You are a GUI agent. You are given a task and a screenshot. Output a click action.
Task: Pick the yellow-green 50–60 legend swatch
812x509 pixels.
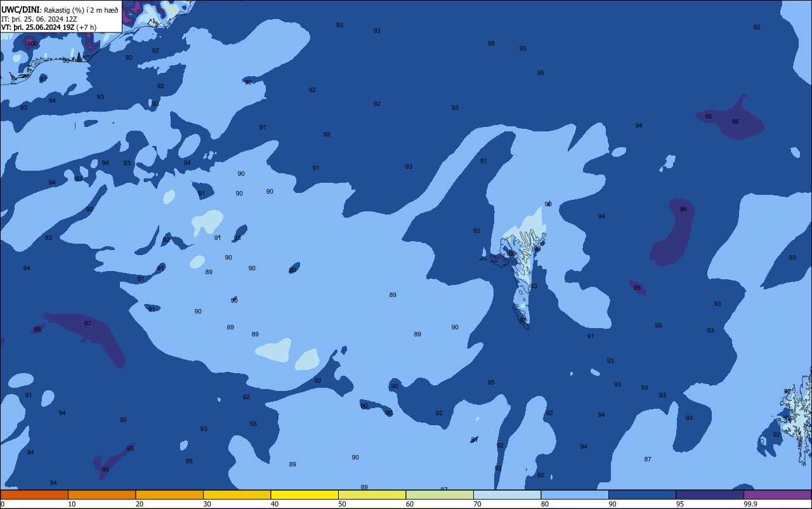(372, 494)
